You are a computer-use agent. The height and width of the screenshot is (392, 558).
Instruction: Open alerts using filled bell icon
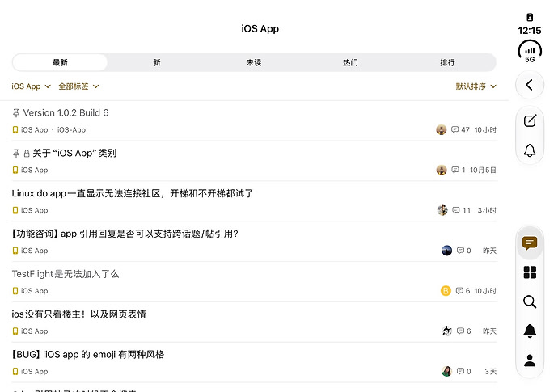pos(530,331)
